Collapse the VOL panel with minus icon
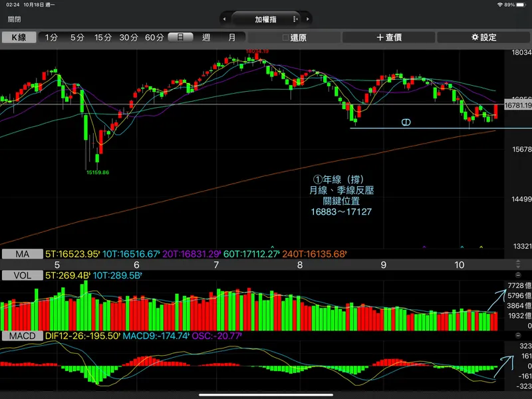This screenshot has height=399, width=532. [518, 275]
